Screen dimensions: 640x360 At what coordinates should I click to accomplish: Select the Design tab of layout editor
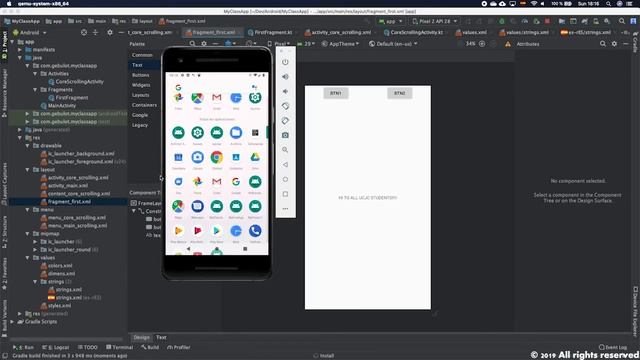point(141,337)
